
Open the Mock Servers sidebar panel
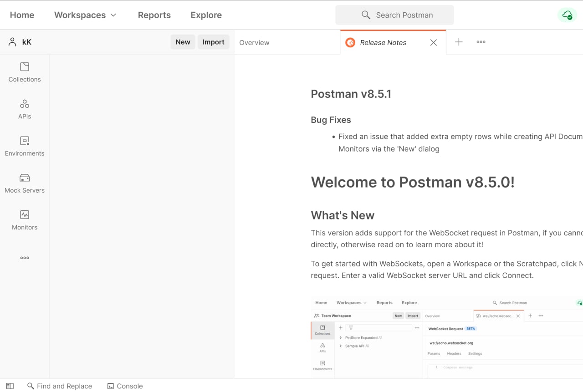click(x=25, y=183)
